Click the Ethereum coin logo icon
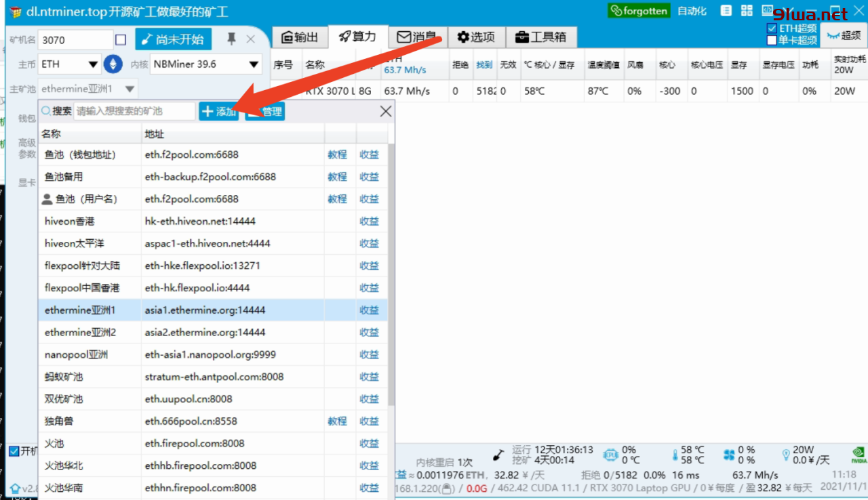 (112, 64)
